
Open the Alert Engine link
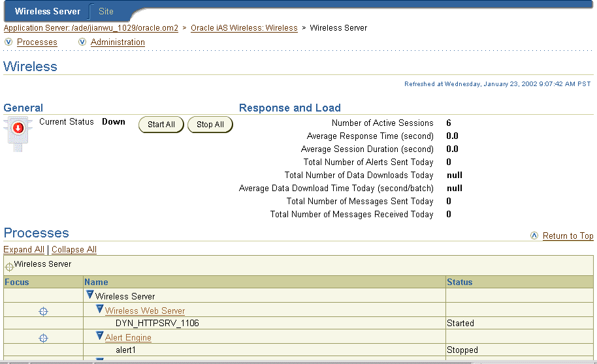pos(128,337)
